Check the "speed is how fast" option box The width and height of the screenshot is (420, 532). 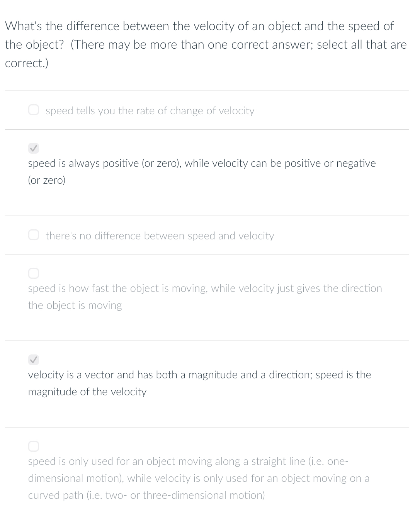(x=34, y=273)
